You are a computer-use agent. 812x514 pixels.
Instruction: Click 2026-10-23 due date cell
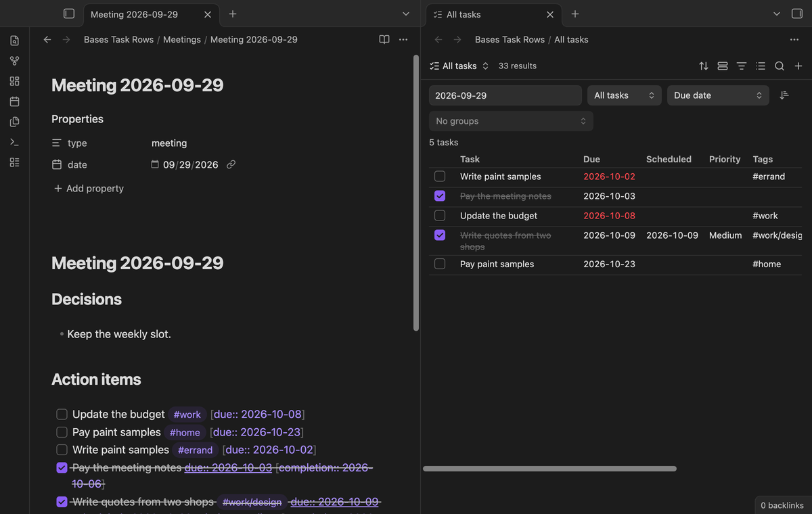pos(609,264)
